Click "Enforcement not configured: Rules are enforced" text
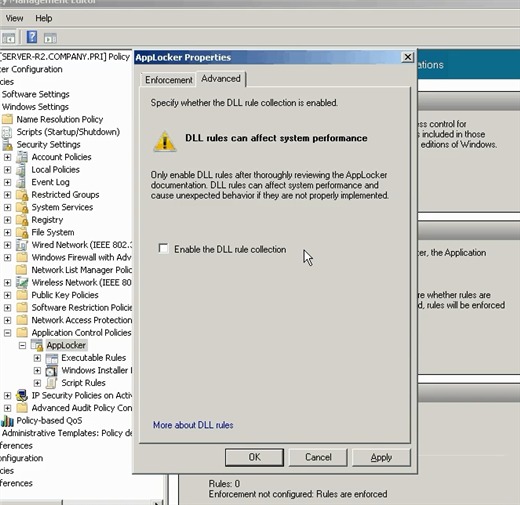This screenshot has height=505, width=520. pyautogui.click(x=298, y=494)
